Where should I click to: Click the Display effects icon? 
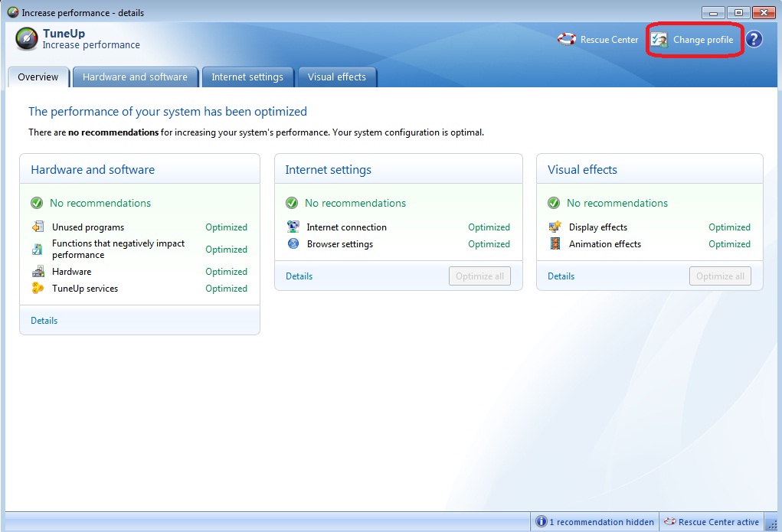coord(555,227)
